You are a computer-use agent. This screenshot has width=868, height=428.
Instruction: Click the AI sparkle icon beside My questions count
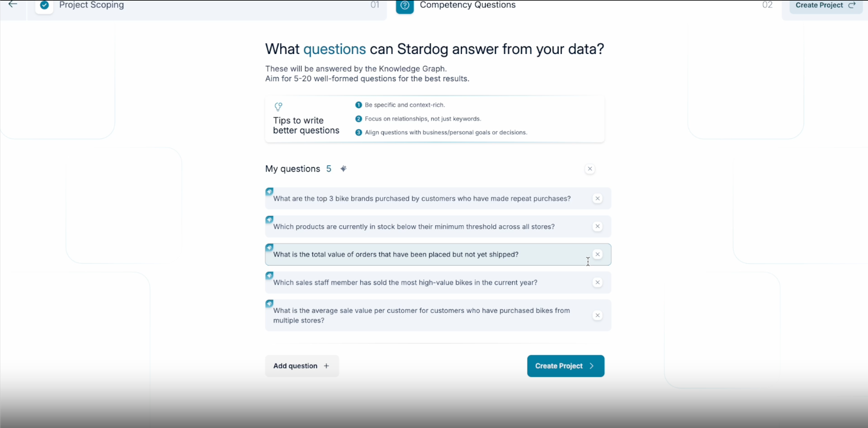pyautogui.click(x=343, y=169)
